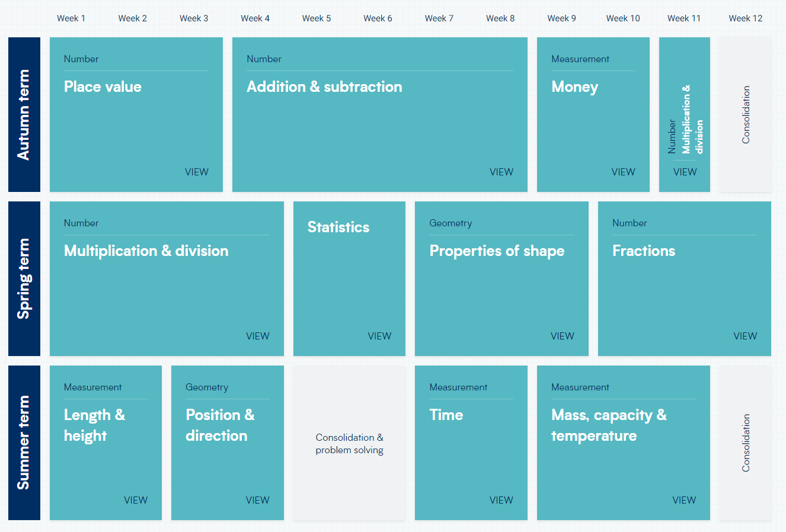Click VIEW on the Statistics card
The width and height of the screenshot is (786, 532).
pyautogui.click(x=379, y=336)
